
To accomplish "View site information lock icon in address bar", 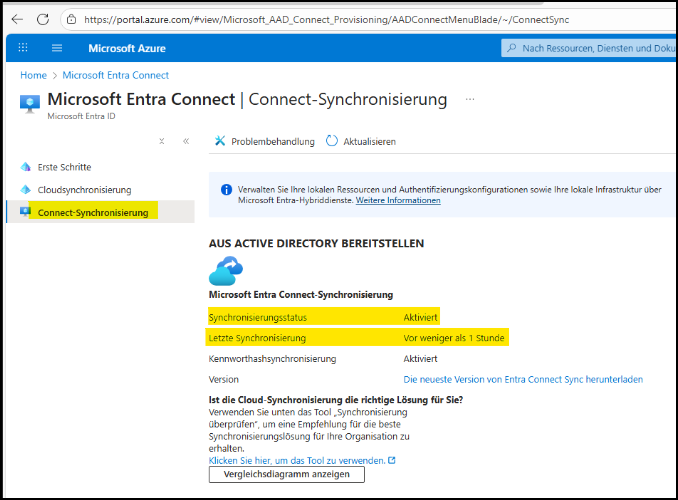I will tap(71, 19).
